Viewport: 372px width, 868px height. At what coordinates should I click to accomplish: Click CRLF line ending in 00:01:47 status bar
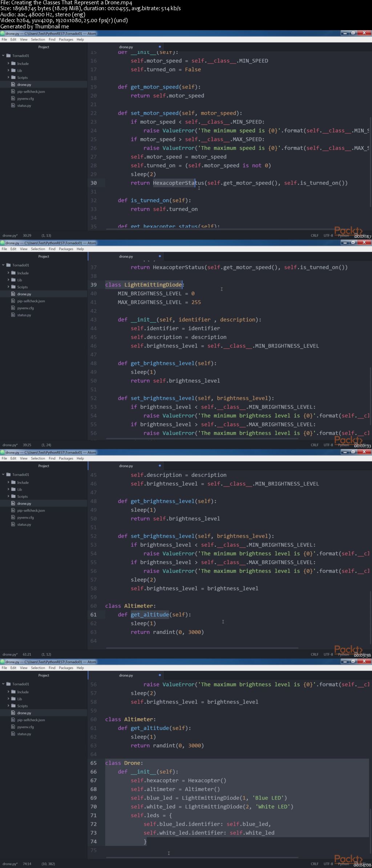[x=315, y=236]
